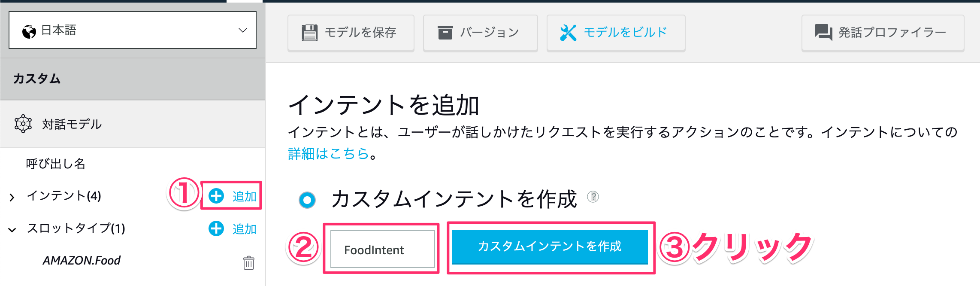This screenshot has height=286, width=980.
Task: Click the blue カスタムインテントを作成 button
Action: point(550,246)
